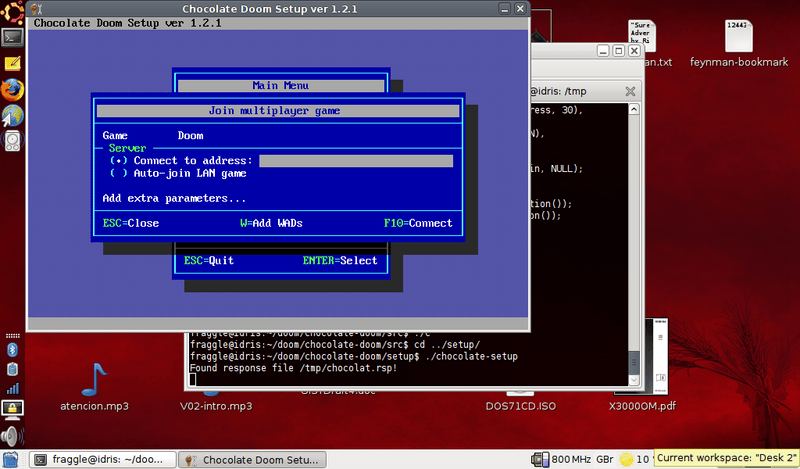
Task: Click the 'Main Menu' title text
Action: point(281,86)
